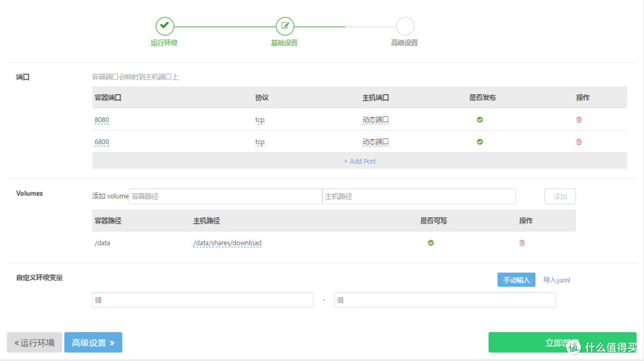Click the 添加 button next to volume inputs
The height and width of the screenshot is (361, 644).
pyautogui.click(x=559, y=196)
